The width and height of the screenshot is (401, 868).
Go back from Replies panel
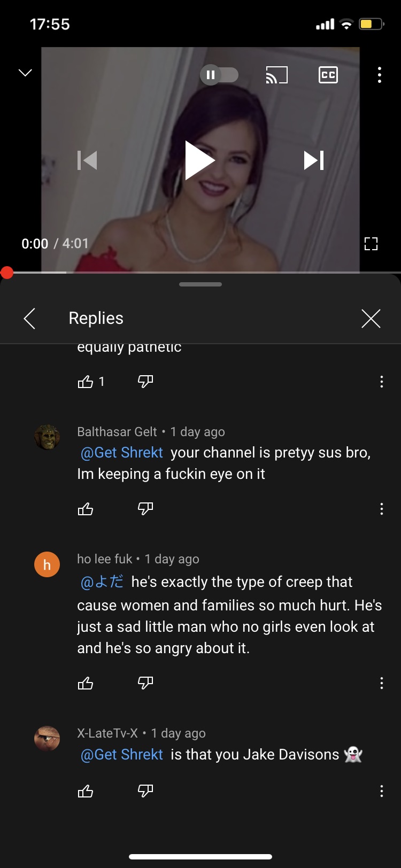(30, 319)
